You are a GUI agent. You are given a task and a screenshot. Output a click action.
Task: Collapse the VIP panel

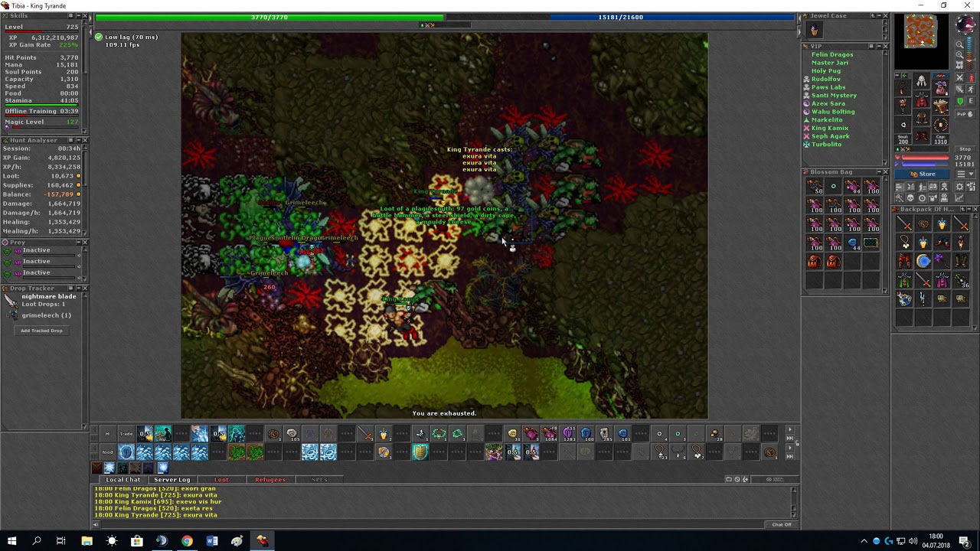coord(879,46)
